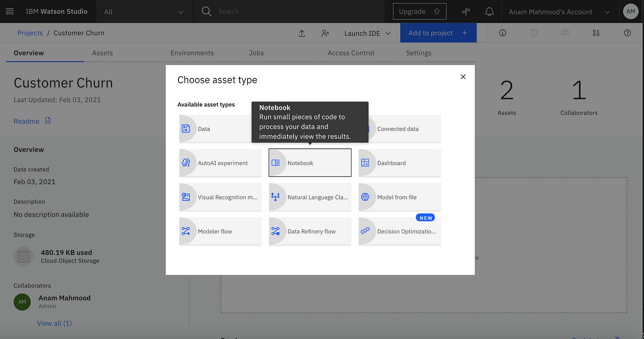Click the upload/export project icon

click(302, 33)
